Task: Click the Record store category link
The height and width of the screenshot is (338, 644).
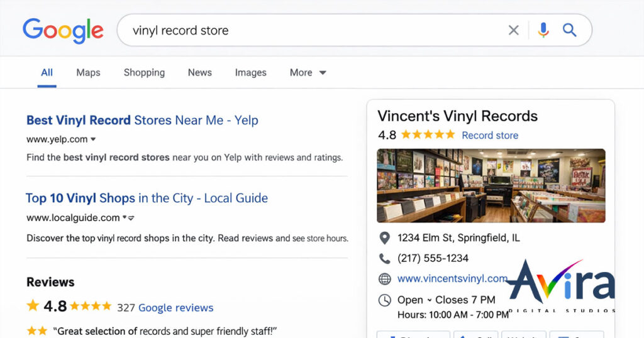Action: 490,135
